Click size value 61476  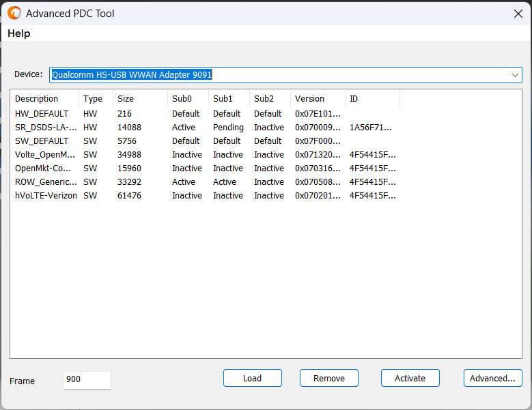[x=129, y=196]
